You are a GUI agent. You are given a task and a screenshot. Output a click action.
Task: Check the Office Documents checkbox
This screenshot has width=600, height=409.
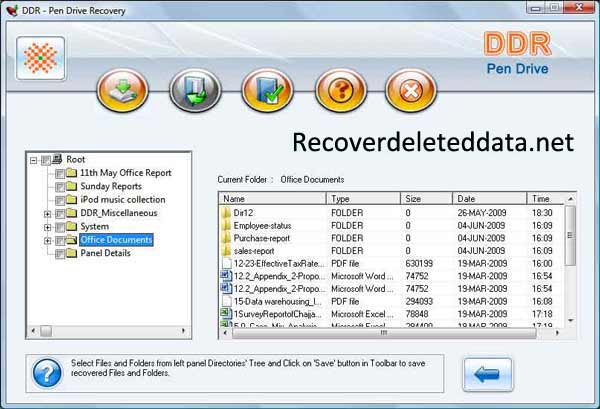pyautogui.click(x=60, y=241)
